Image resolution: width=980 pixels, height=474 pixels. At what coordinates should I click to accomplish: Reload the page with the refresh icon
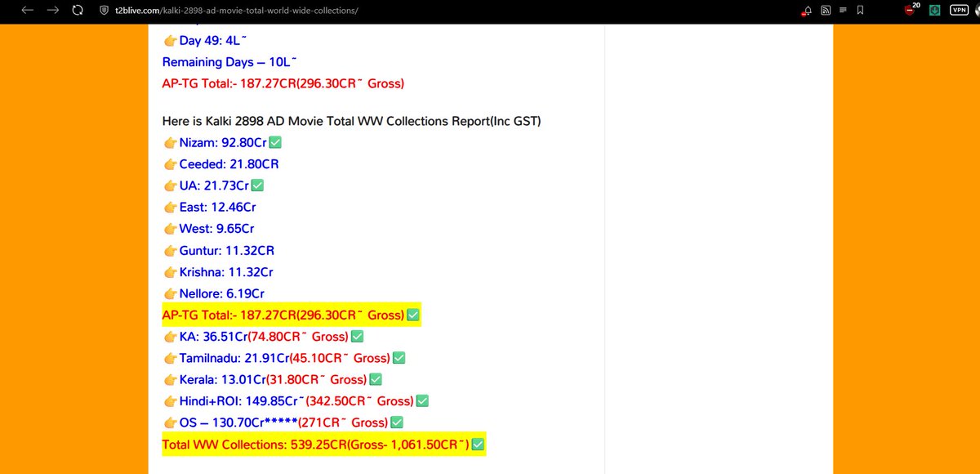tap(78, 11)
